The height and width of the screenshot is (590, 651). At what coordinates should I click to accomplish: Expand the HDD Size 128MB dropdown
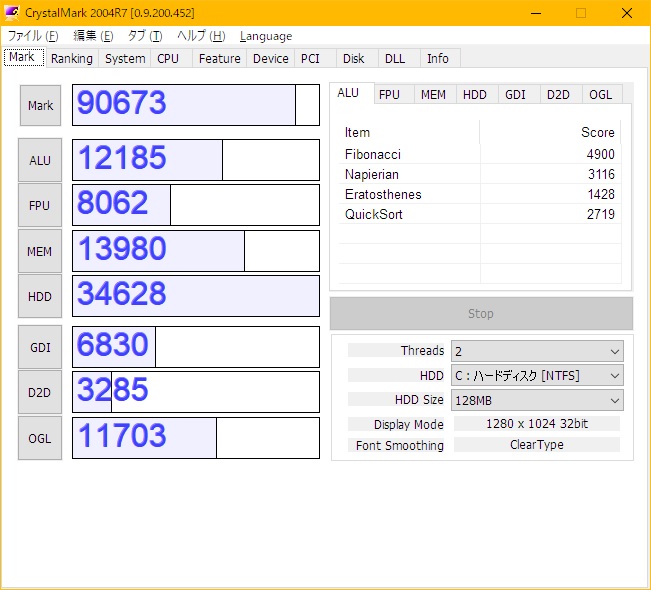[x=537, y=400]
